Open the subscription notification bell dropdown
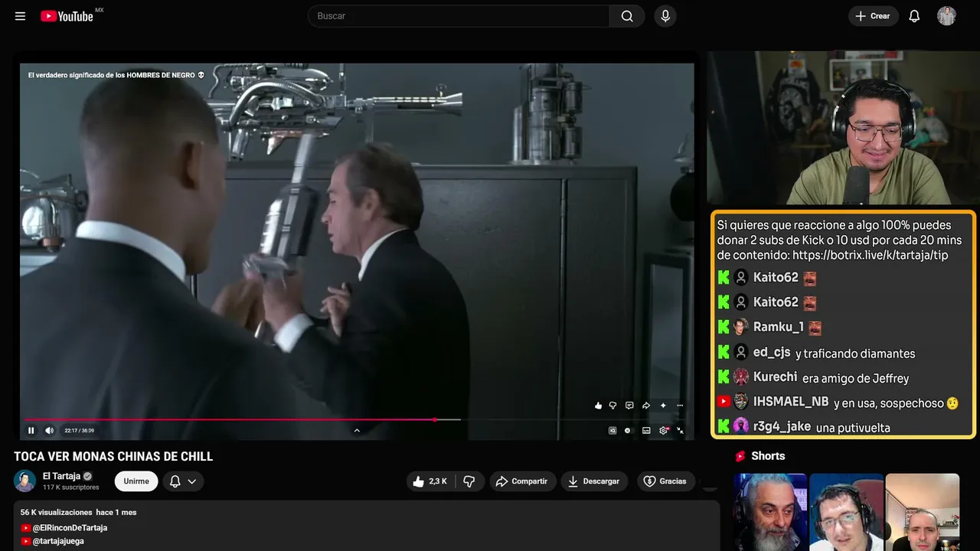Image resolution: width=980 pixels, height=551 pixels. coord(183,481)
